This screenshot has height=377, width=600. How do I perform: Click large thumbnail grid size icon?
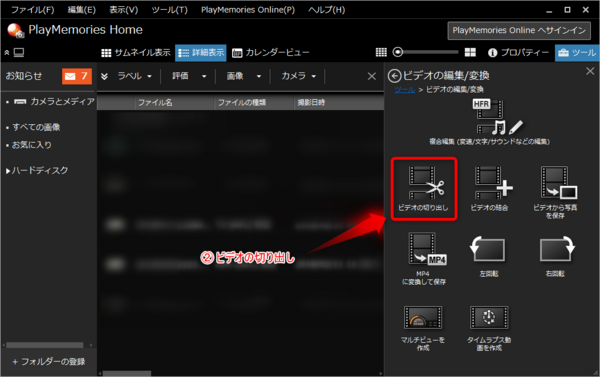tap(470, 52)
